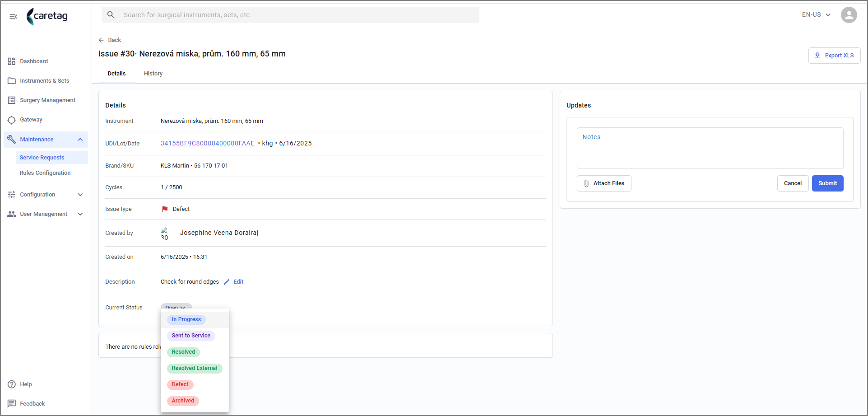The width and height of the screenshot is (868, 416).
Task: Select In Progress status option
Action: (x=186, y=319)
